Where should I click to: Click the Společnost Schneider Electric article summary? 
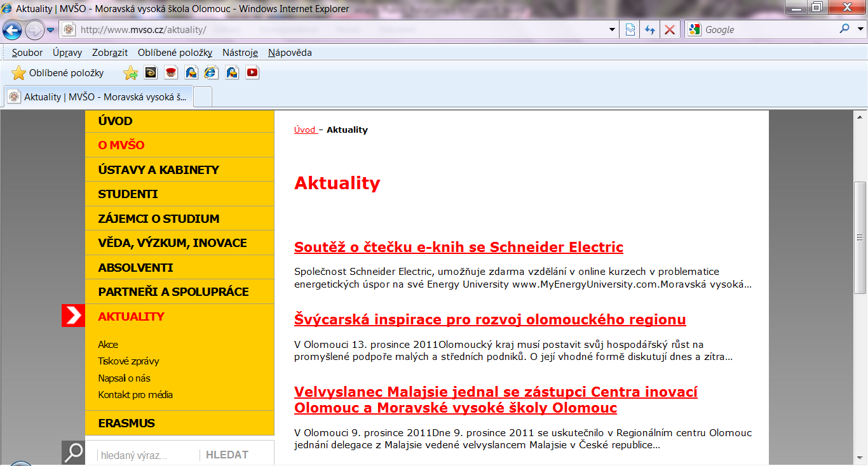[523, 278]
